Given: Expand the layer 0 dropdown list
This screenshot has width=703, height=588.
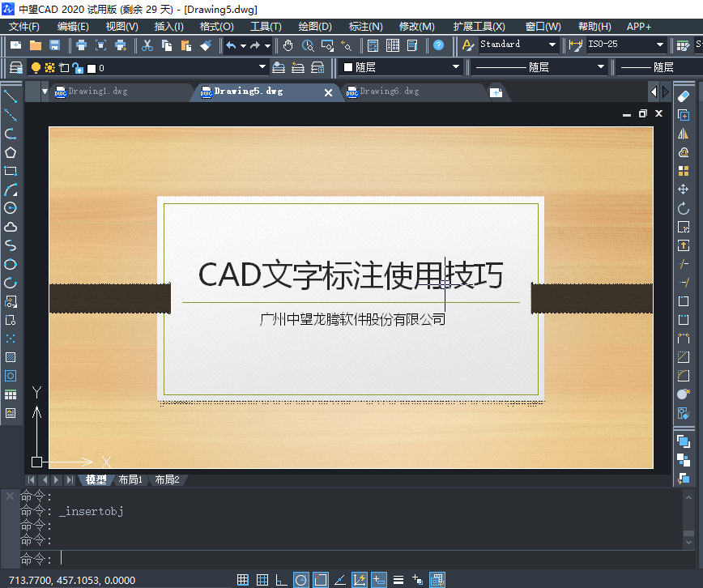Looking at the screenshot, I should 262,67.
